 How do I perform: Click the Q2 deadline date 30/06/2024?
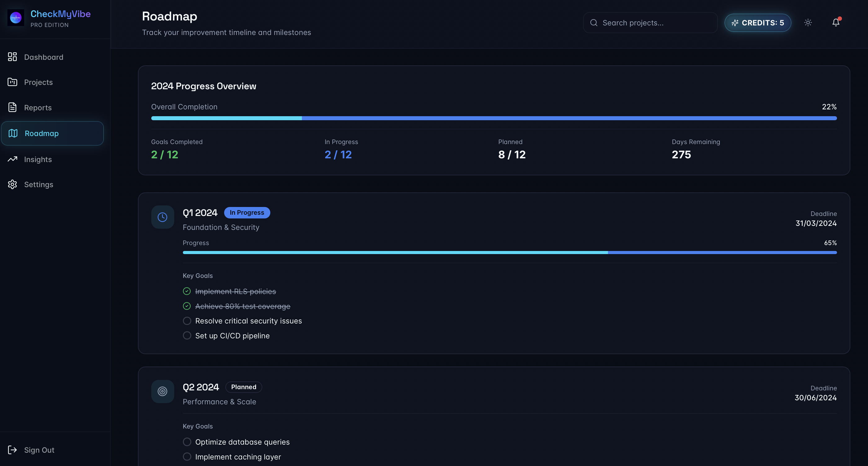[x=815, y=398]
